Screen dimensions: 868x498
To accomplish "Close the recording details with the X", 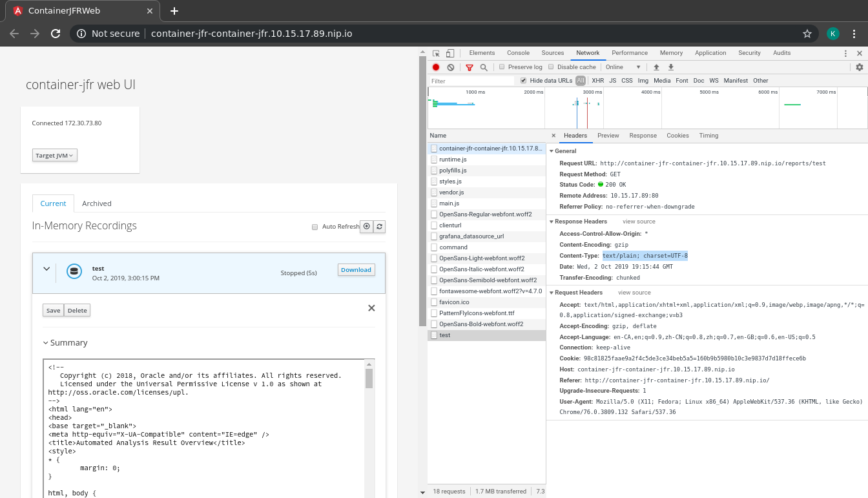I will coord(371,308).
